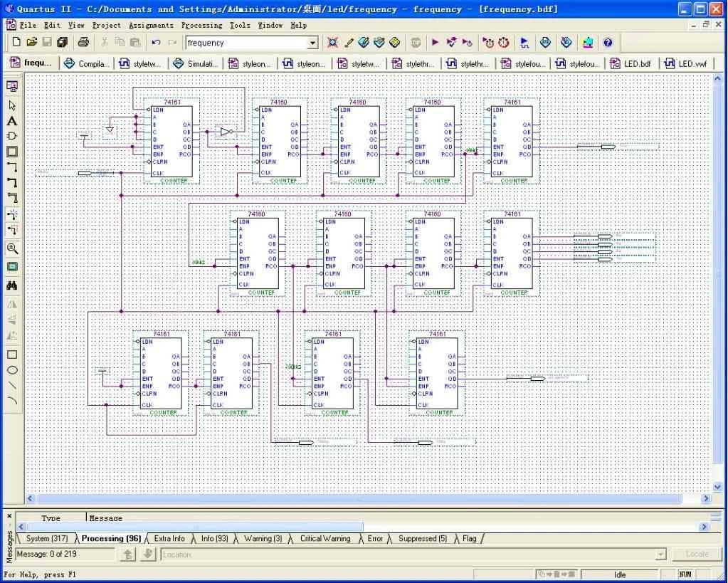Go to the previous message with the up arrow
Viewport: 728px width, 583px height.
(128, 555)
